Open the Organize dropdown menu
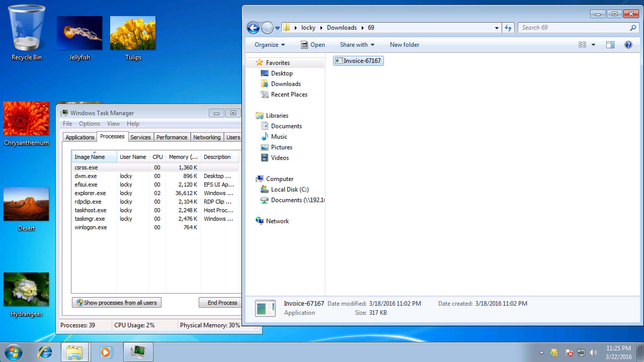This screenshot has height=362, width=644. [269, 45]
